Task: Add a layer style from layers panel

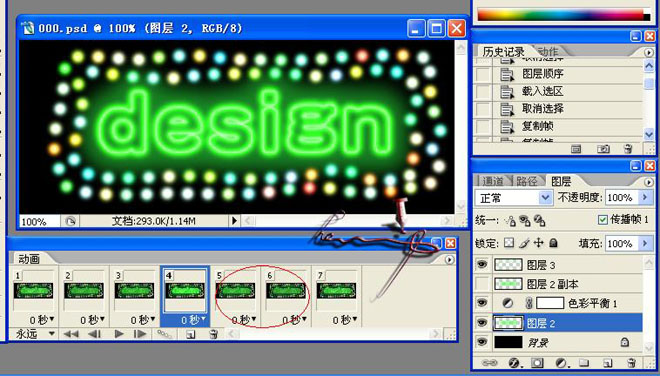Action: [514, 363]
